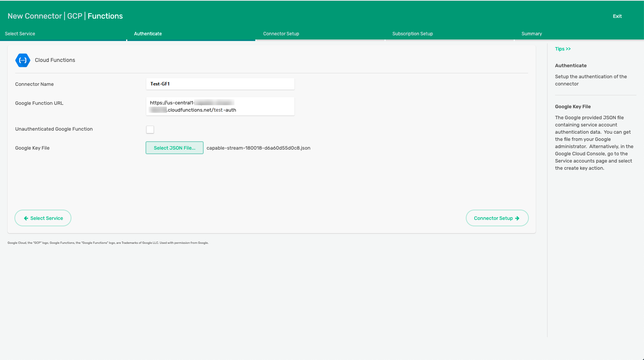Viewport: 644px width, 360px height.
Task: Toggle the Unauthenticated Google Function checkbox
Action: pos(150,129)
